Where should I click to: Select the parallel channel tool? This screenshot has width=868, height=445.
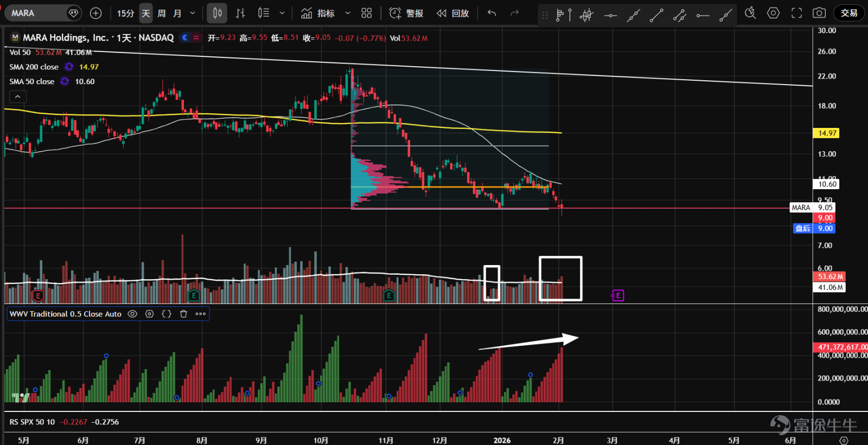point(680,15)
